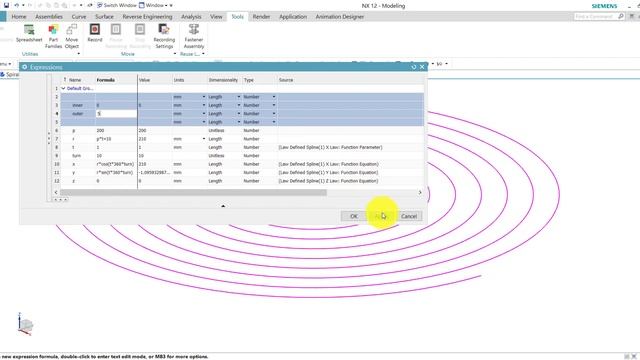
Task: Select the Move Object tool
Action: coord(72,36)
